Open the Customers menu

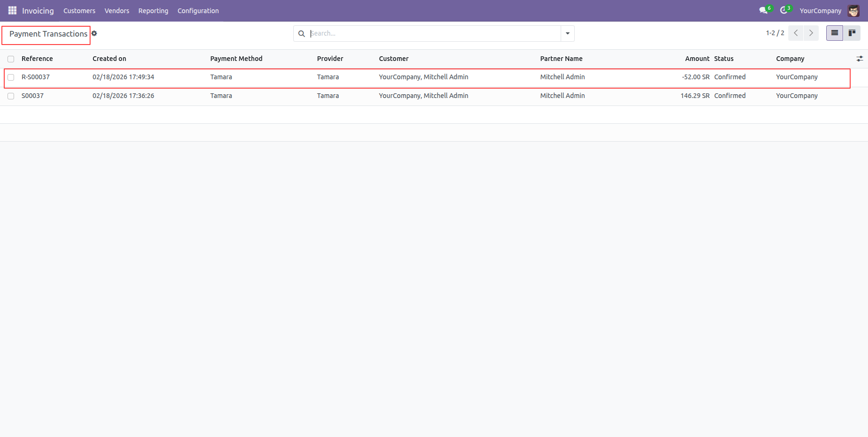coord(79,11)
